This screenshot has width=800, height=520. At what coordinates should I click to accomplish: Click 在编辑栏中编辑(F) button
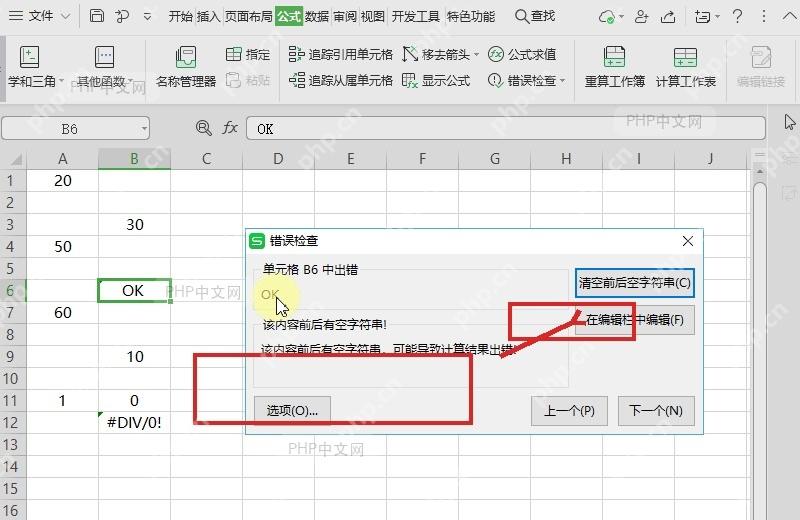point(635,320)
